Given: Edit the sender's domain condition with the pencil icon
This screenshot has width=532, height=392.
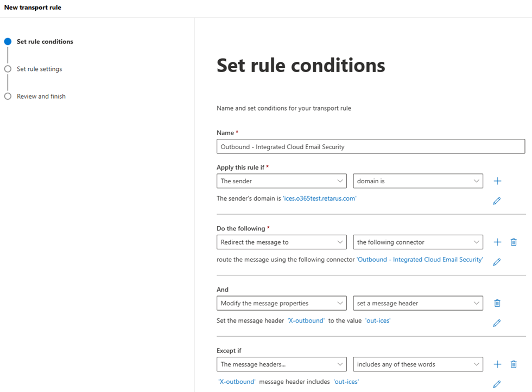Looking at the screenshot, I should click(x=497, y=201).
